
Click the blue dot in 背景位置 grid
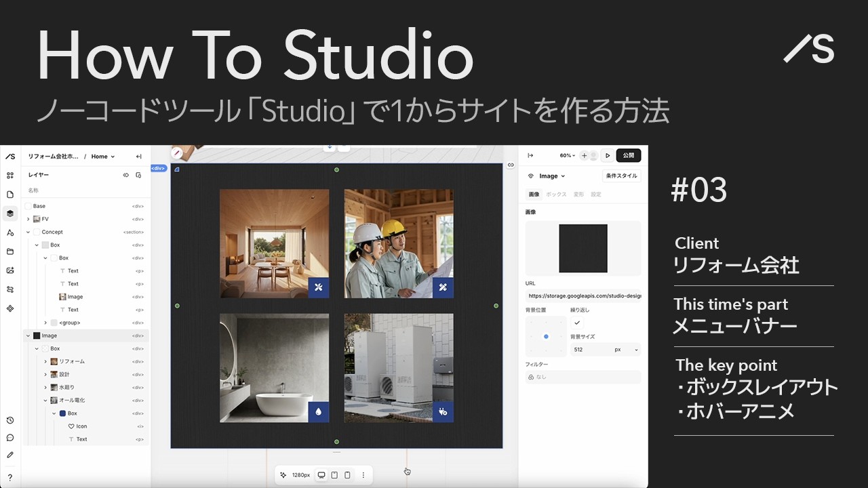[546, 336]
